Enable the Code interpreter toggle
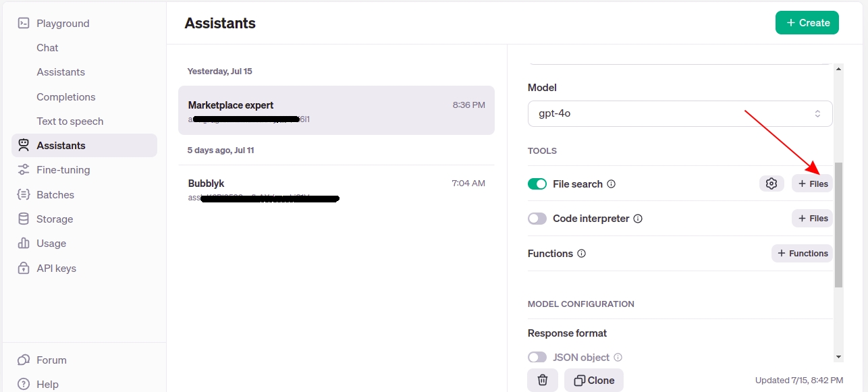Image resolution: width=868 pixels, height=392 pixels. coord(537,219)
